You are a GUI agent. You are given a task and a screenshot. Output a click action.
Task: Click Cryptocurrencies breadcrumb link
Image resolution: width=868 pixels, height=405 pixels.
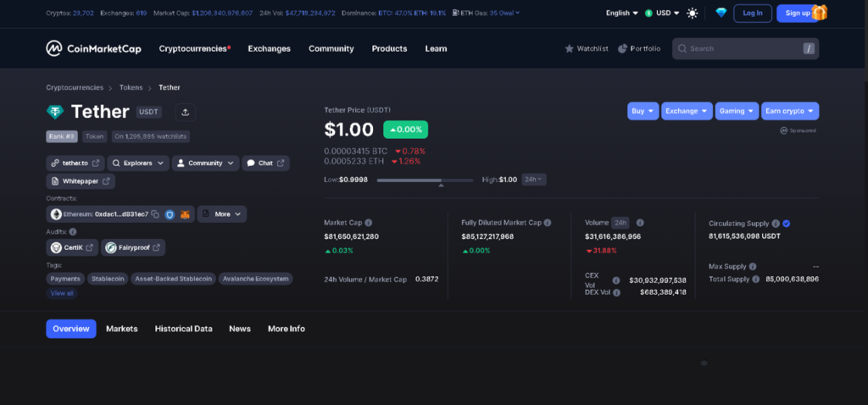coord(75,87)
